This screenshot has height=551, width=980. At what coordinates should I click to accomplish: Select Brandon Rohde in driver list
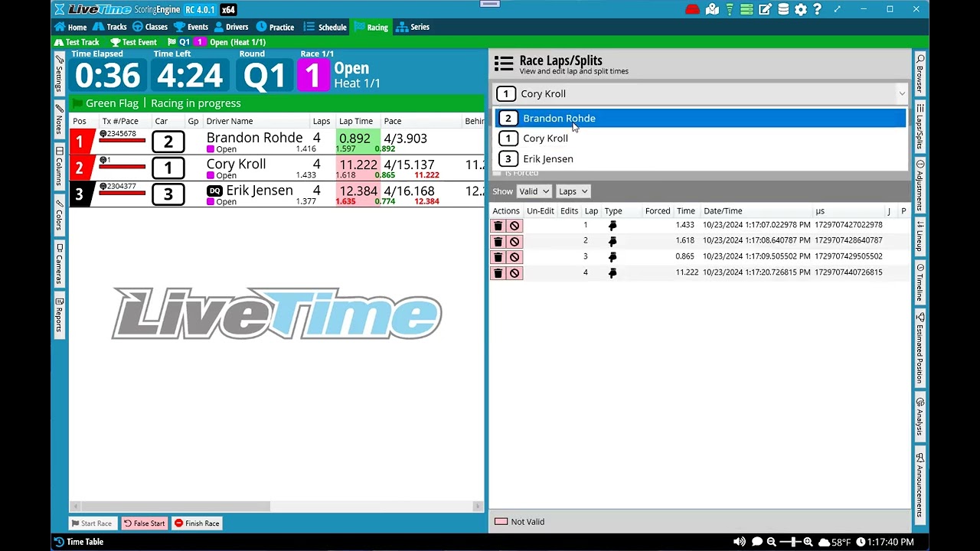(700, 118)
